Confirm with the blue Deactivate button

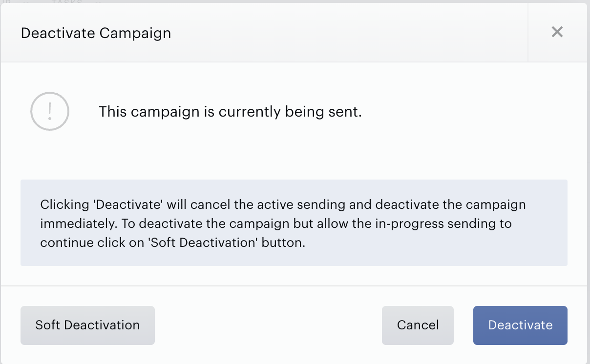pyautogui.click(x=520, y=325)
